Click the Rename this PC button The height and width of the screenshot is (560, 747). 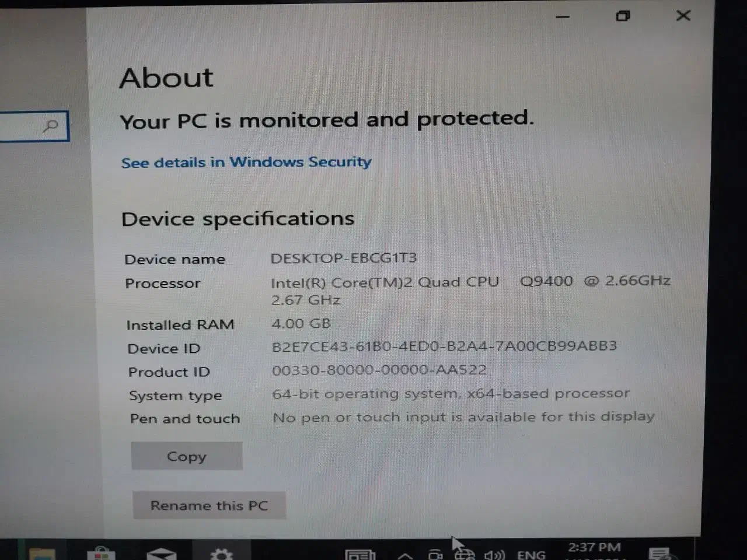[210, 505]
